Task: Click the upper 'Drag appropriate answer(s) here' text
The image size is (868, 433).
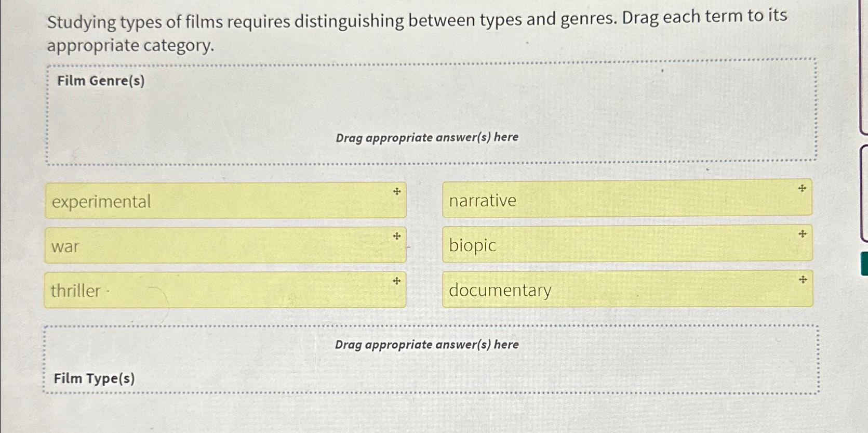Action: [x=426, y=137]
